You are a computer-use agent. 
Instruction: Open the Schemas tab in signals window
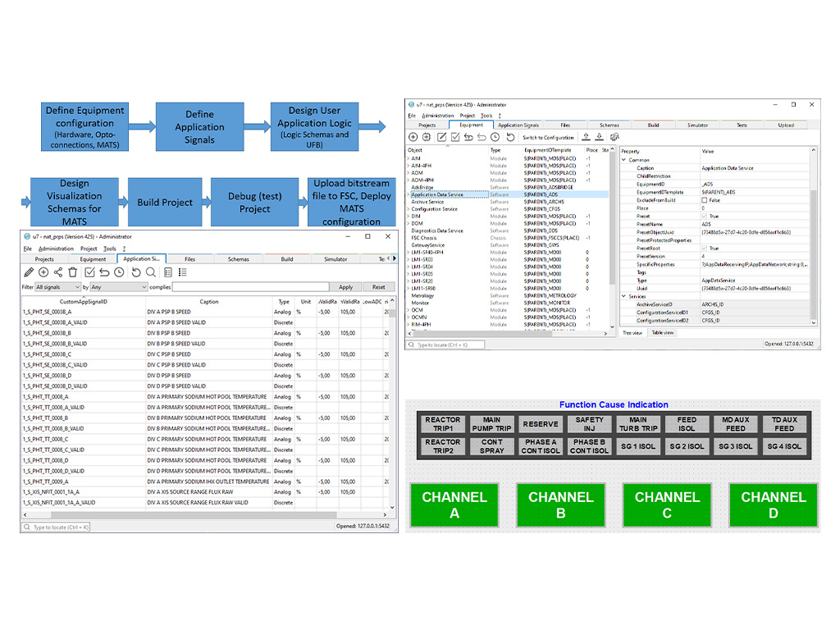239,259
